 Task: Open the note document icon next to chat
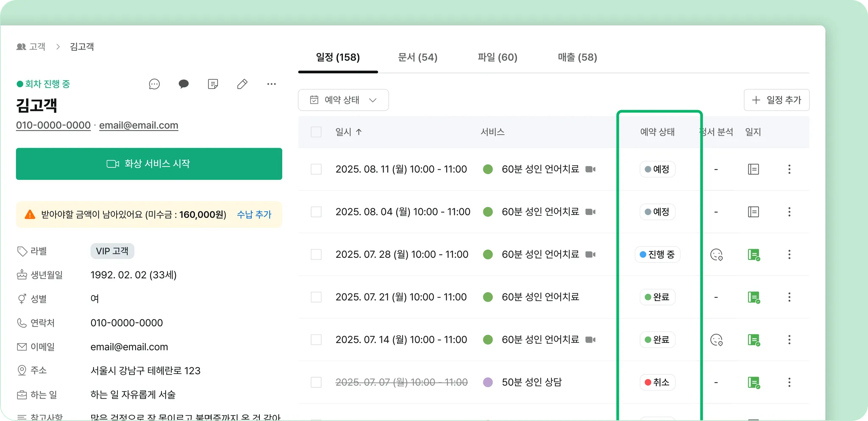[213, 84]
